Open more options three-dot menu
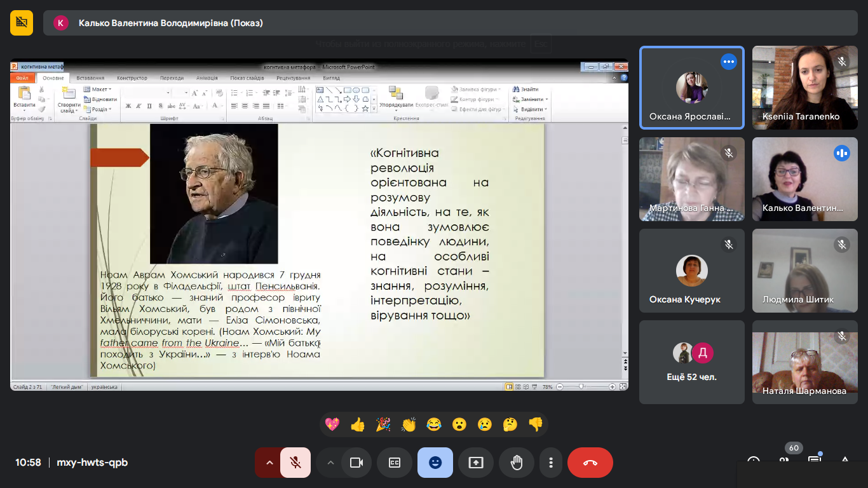868x488 pixels. tap(551, 463)
